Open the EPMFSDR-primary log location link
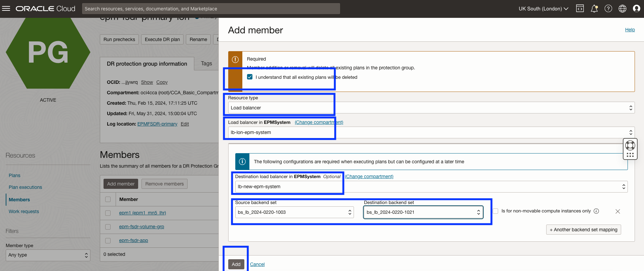 point(157,124)
